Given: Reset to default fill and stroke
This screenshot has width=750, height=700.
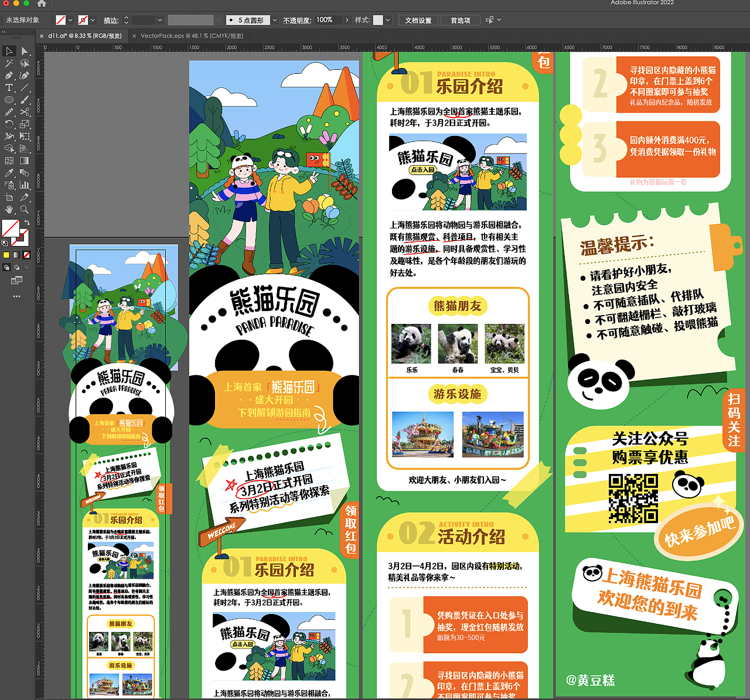Looking at the screenshot, I should [x=5, y=243].
